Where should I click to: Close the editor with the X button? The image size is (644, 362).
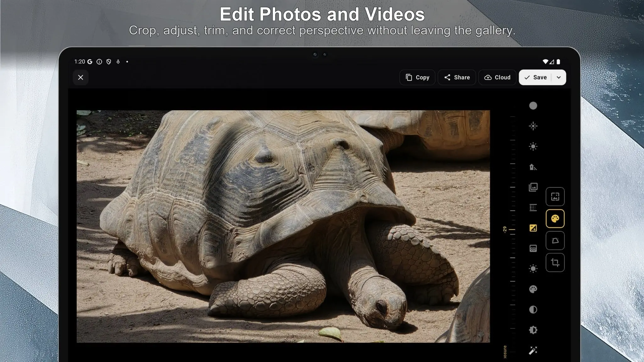tap(80, 77)
